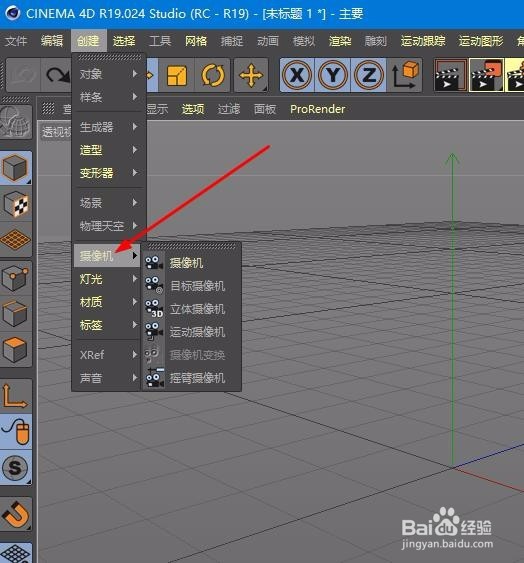Open the 运动图形 menu
This screenshot has height=563, width=524.
click(481, 41)
